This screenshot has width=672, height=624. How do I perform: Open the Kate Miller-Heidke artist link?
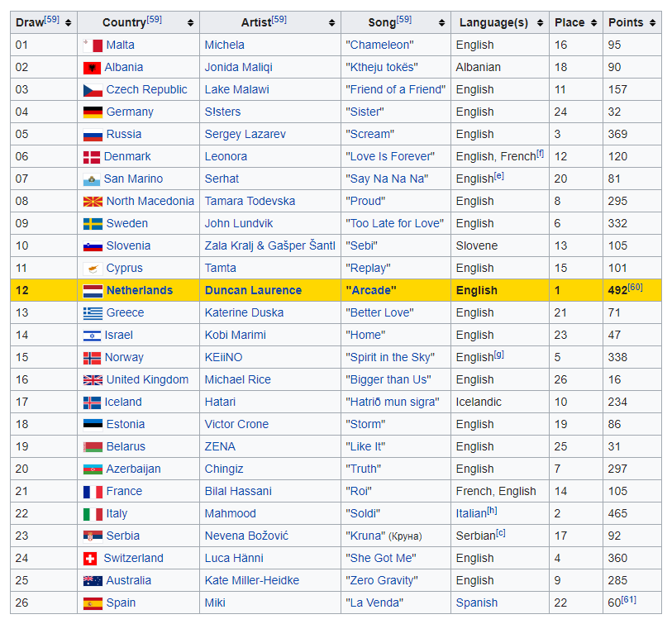coord(251,580)
